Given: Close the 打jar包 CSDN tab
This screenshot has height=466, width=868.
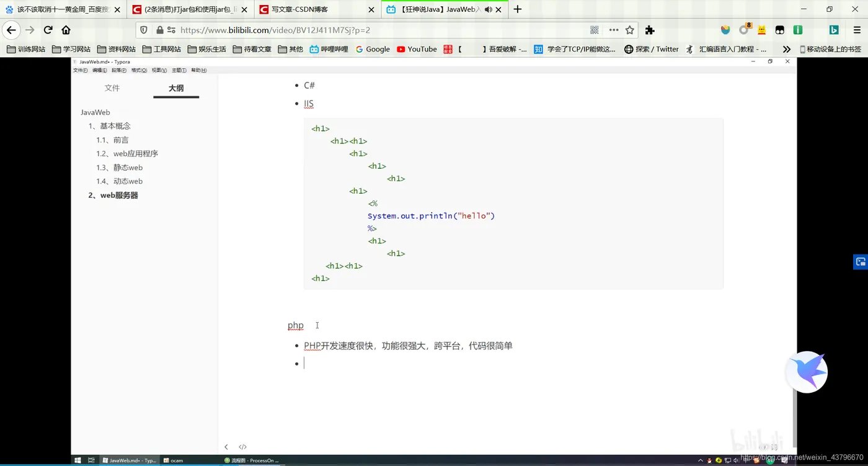Looking at the screenshot, I should [x=244, y=9].
